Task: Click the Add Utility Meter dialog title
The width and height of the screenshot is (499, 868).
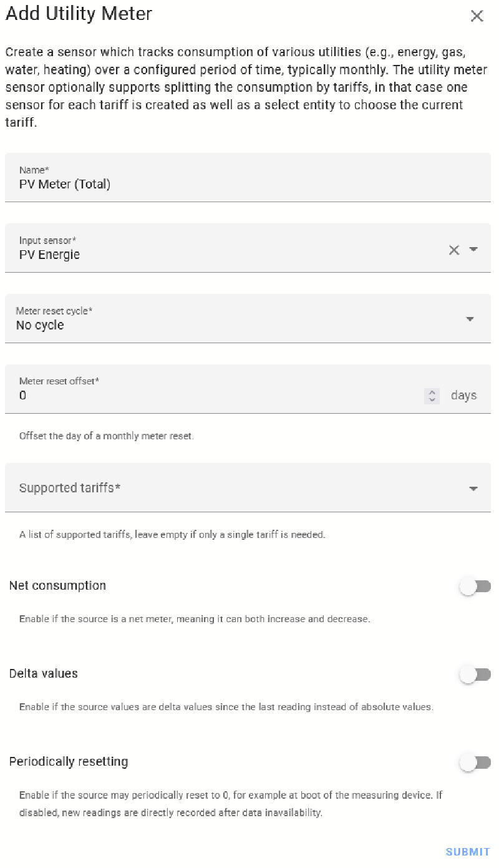Action: click(x=79, y=14)
